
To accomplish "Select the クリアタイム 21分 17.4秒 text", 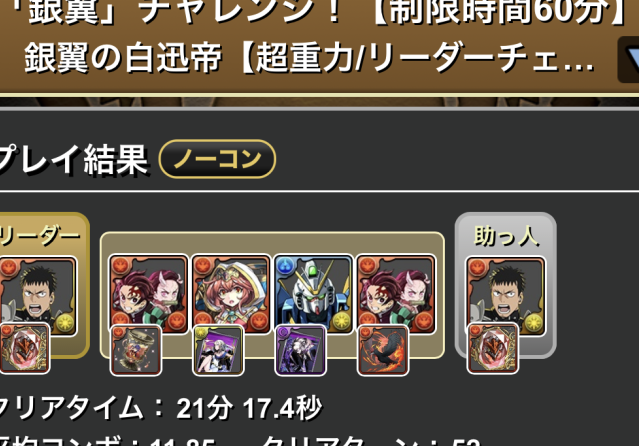I will click(x=161, y=408).
